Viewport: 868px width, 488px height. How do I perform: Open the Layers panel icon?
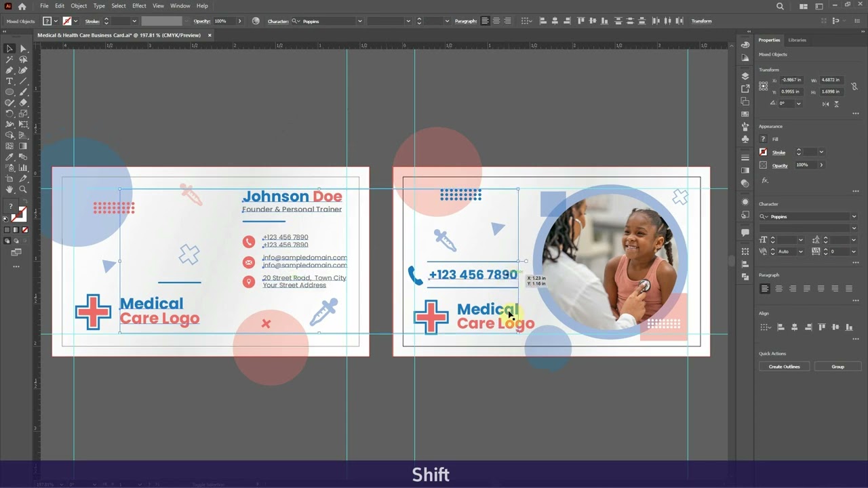(745, 76)
